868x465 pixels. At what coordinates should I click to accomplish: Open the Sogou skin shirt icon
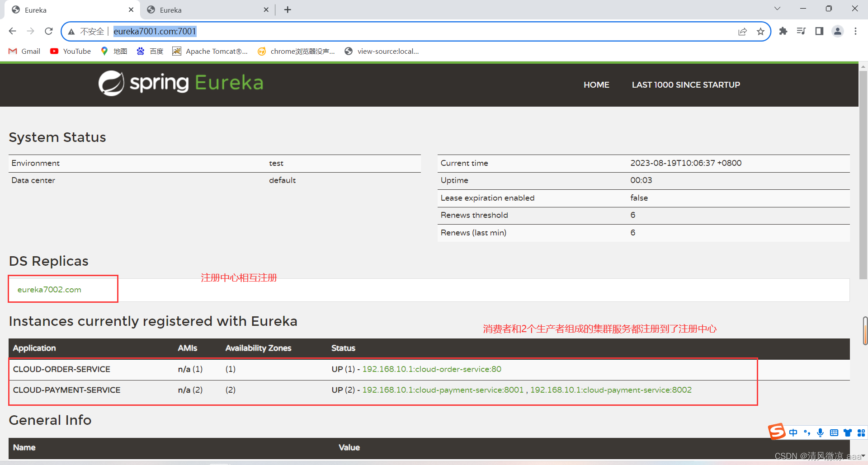click(848, 433)
